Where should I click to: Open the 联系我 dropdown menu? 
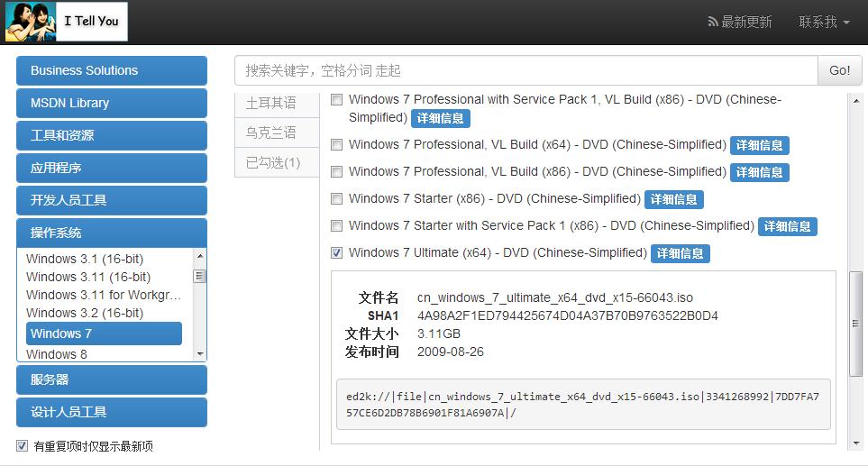pyautogui.click(x=824, y=23)
